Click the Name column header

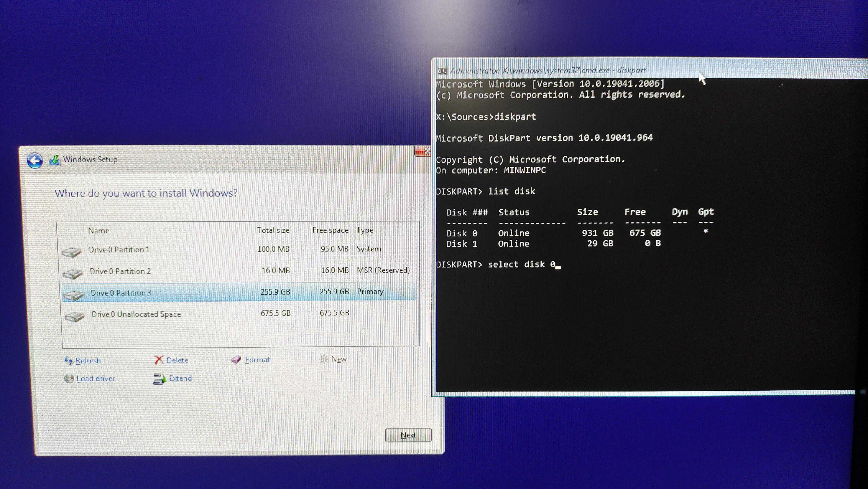(99, 231)
